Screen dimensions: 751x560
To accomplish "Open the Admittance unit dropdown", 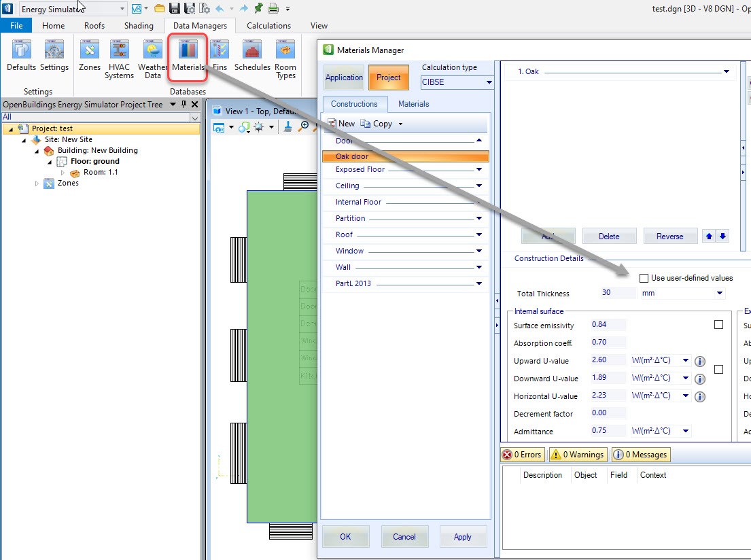I will coord(685,431).
